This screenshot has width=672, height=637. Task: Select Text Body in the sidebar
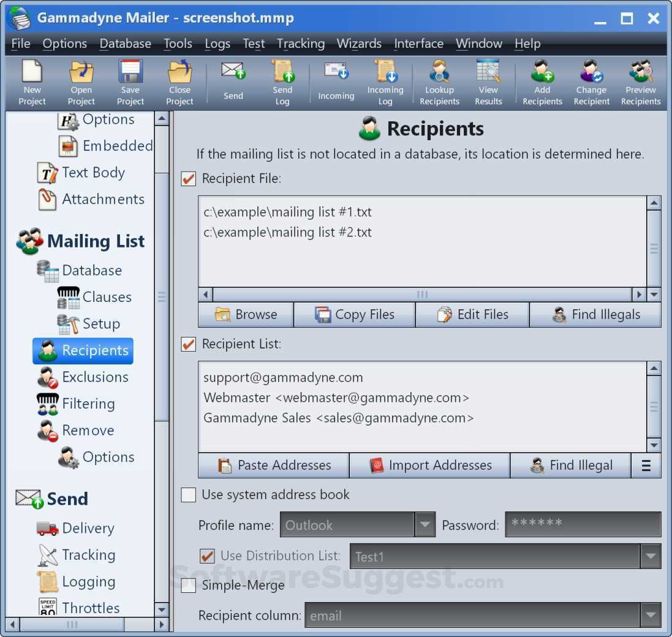click(81, 173)
